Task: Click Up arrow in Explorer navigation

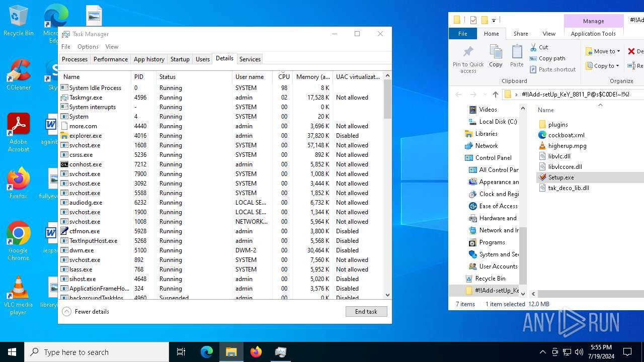Action: click(496, 95)
